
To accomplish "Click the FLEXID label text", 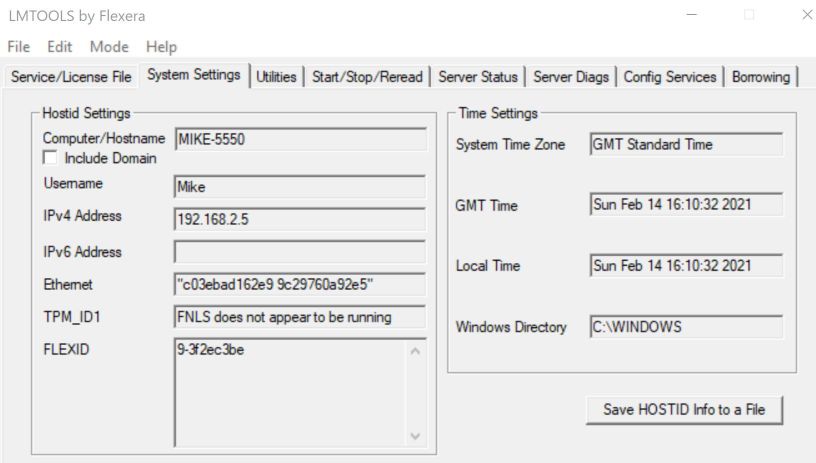I will pyautogui.click(x=66, y=349).
